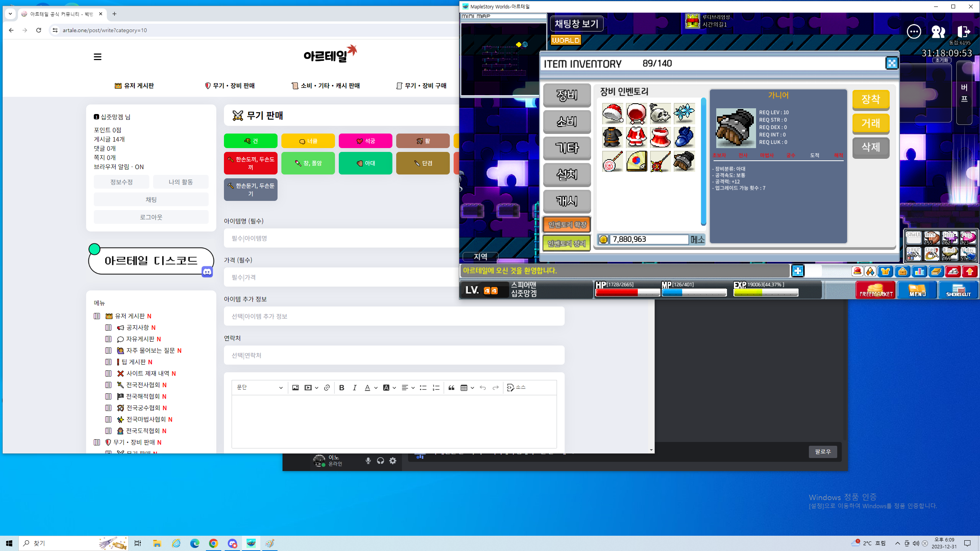
Task: Open File Explorer from the taskbar
Action: click(157, 543)
